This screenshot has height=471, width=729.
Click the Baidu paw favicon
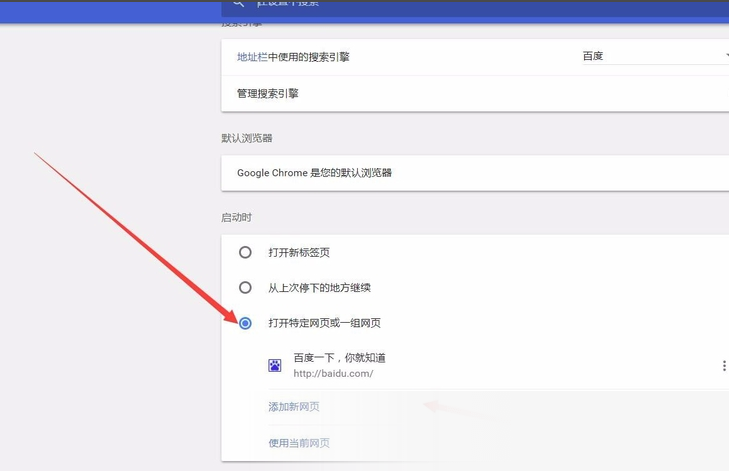click(275, 365)
